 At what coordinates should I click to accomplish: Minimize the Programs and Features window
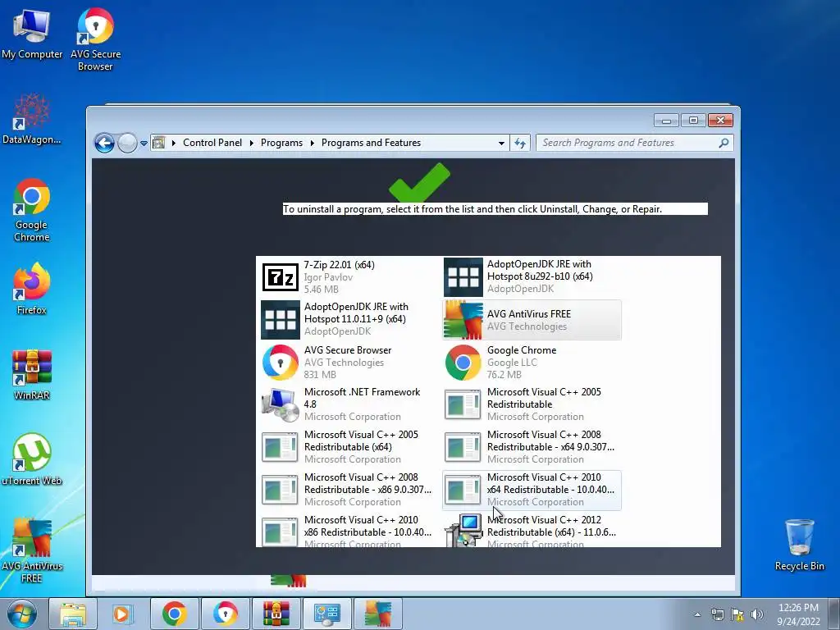[666, 121]
